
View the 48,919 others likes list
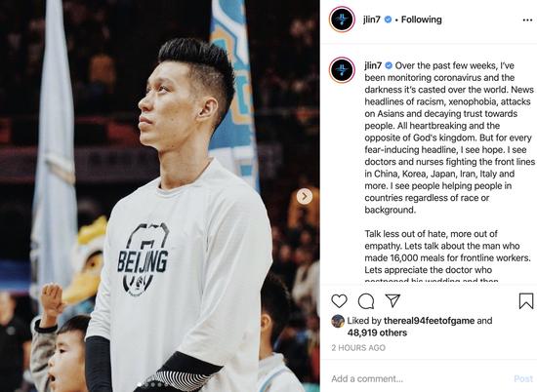tap(378, 333)
